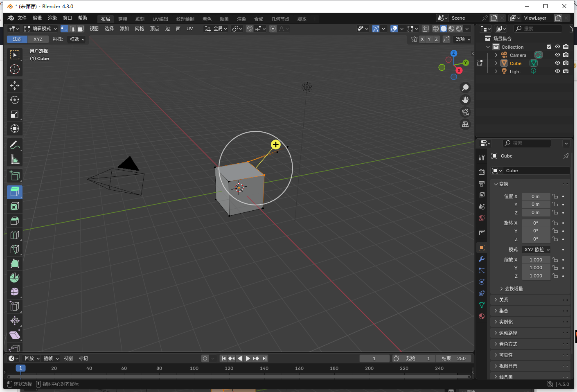Open the Mesh menu in viewport header
577x392 pixels.
[x=140, y=29]
